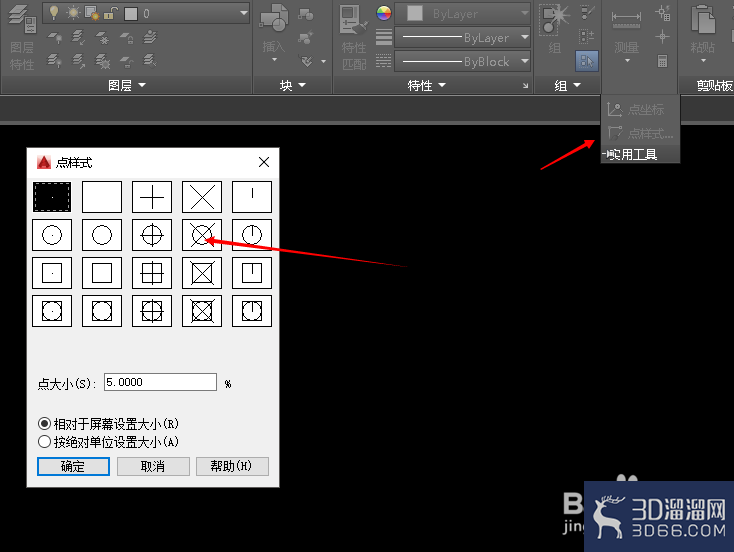The height and width of the screenshot is (552, 734).
Task: Open the Insert block tool
Action: pos(274,34)
